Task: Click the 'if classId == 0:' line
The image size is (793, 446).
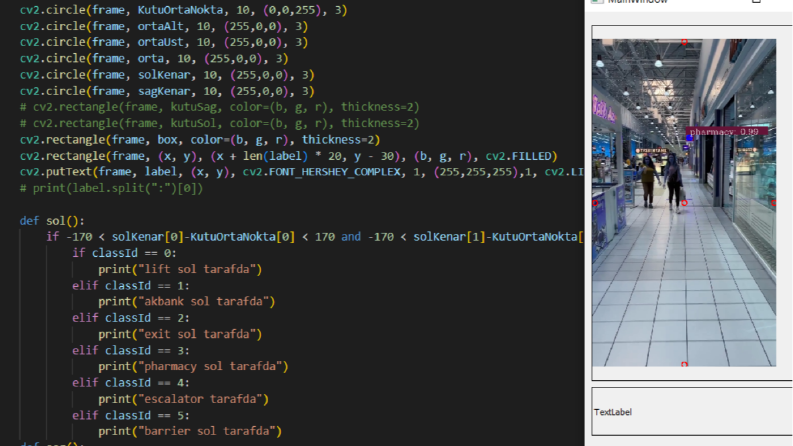Action: point(124,253)
